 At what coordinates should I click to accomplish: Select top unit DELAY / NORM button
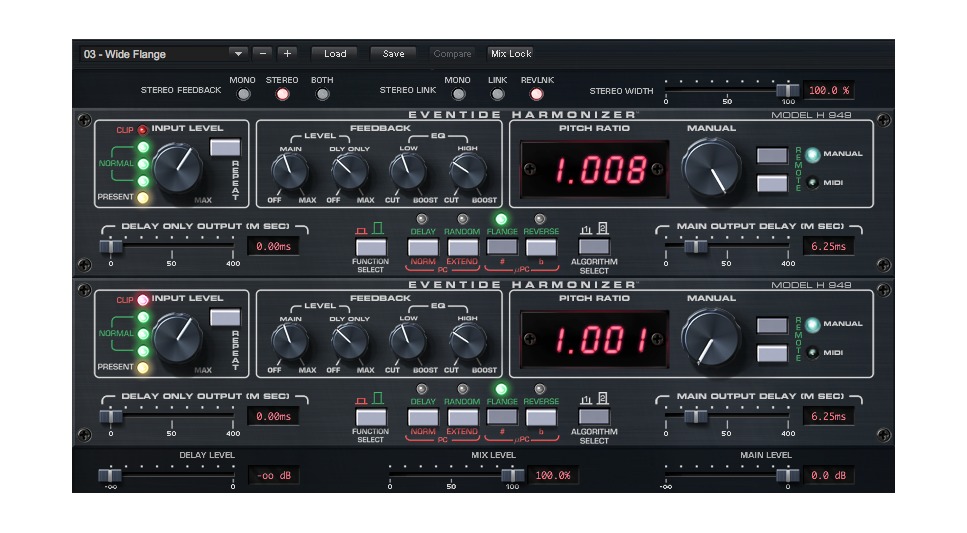(423, 248)
